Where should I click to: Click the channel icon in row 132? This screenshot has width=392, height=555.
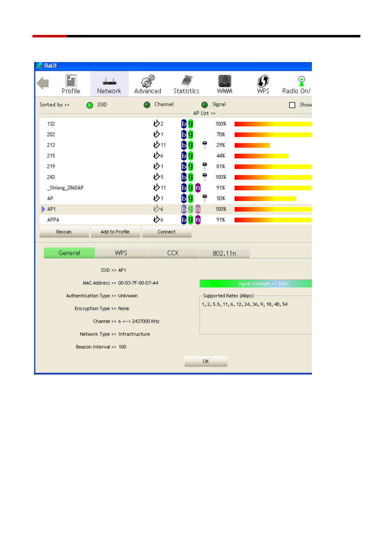pos(156,124)
